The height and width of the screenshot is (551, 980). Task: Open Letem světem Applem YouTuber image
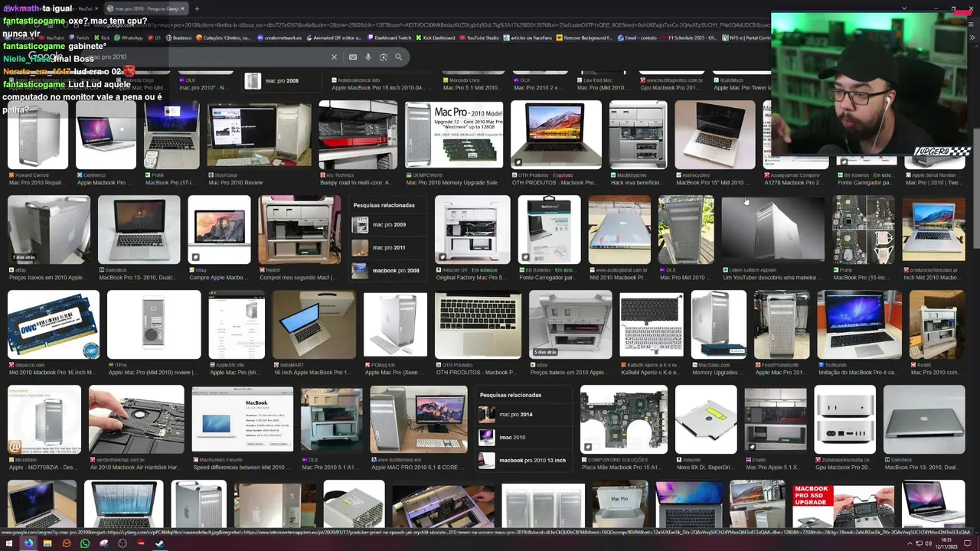(x=773, y=230)
